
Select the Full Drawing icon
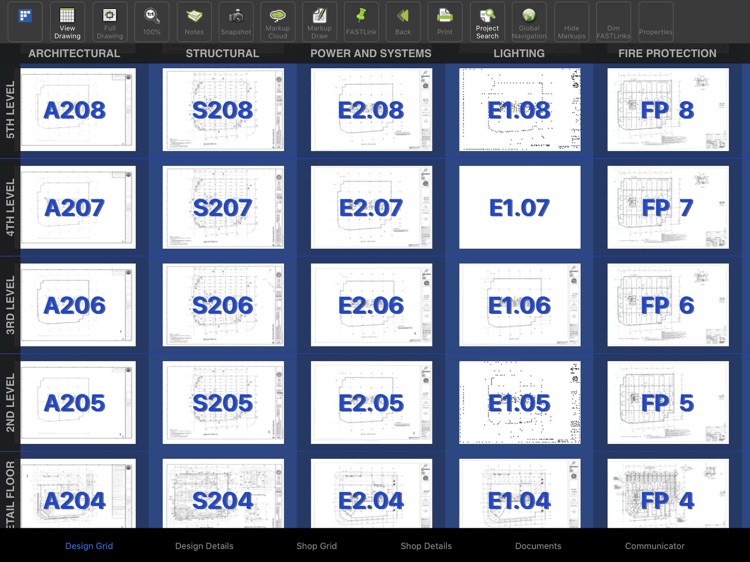coord(110,21)
